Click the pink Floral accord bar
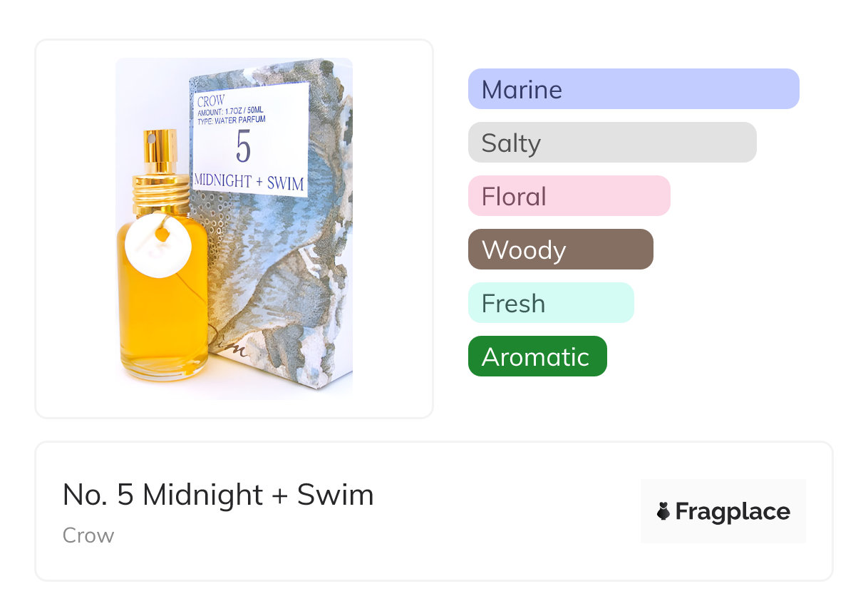The image size is (868, 616). click(569, 196)
